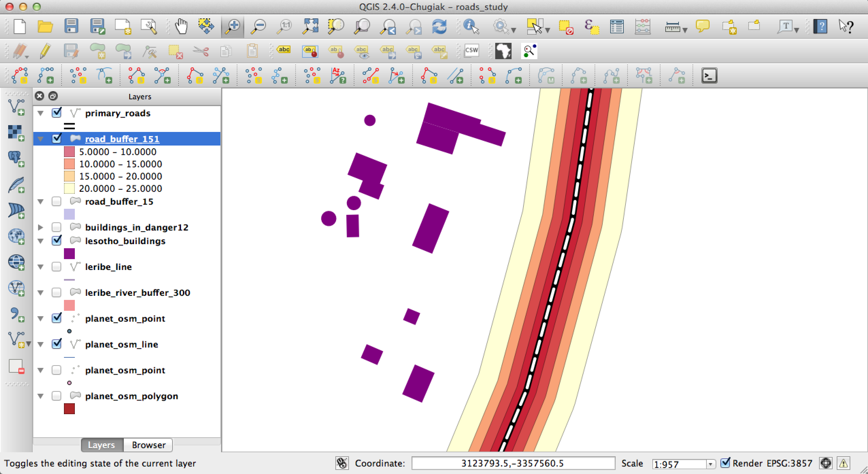Uncheck the primary_roads layer checkbox
Image resolution: width=868 pixels, height=474 pixels.
click(56, 113)
